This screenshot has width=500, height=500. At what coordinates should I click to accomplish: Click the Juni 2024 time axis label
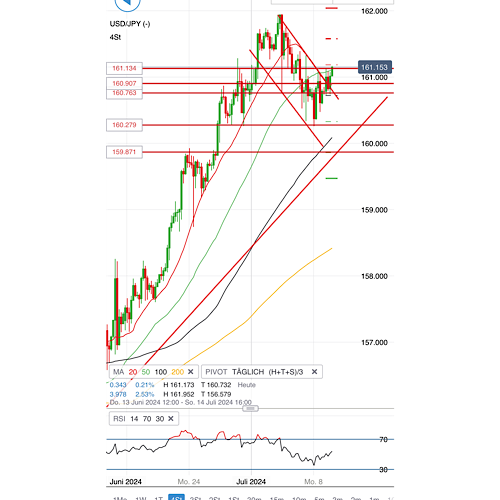(126, 482)
